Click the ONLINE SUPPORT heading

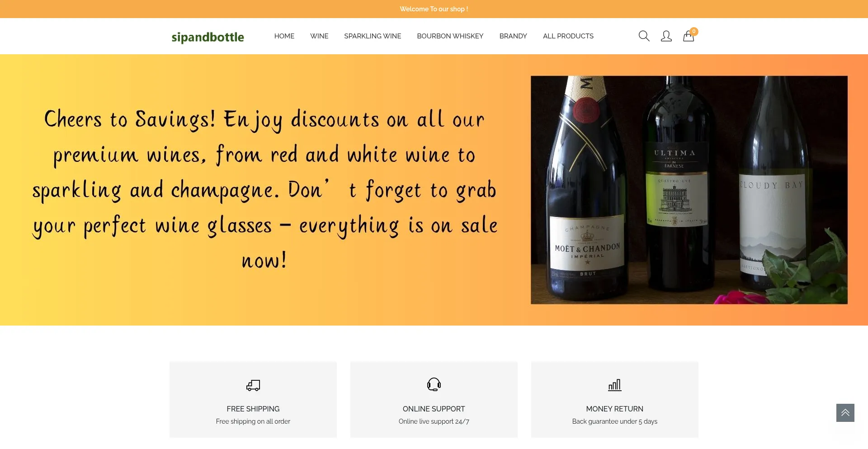[x=434, y=409]
